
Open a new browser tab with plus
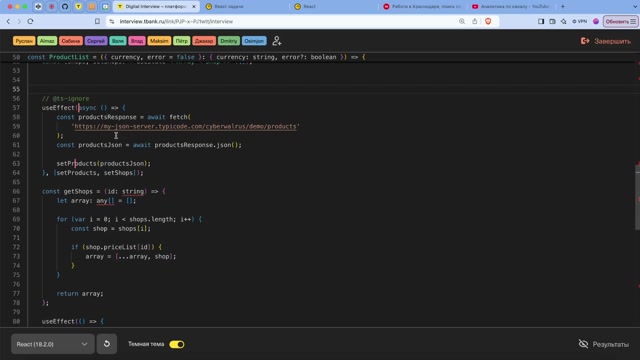563,7
